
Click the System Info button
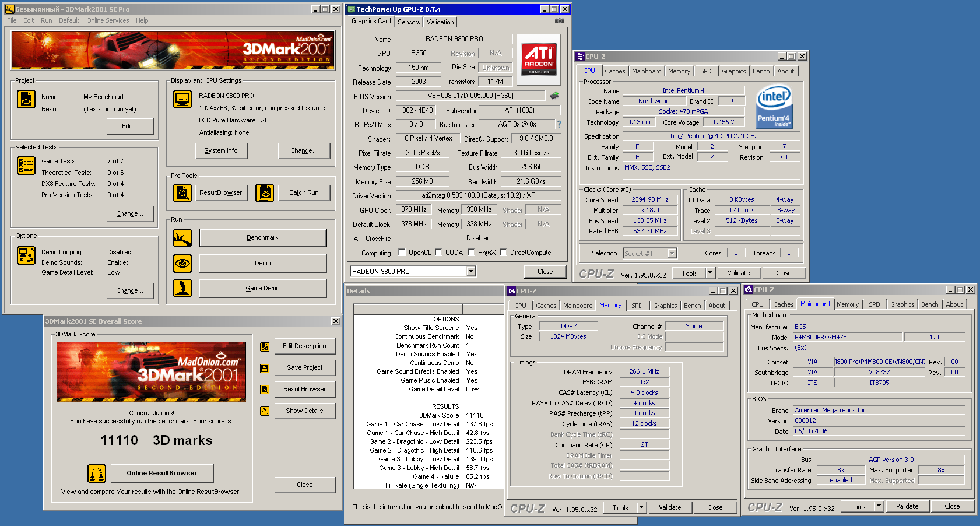pos(221,150)
